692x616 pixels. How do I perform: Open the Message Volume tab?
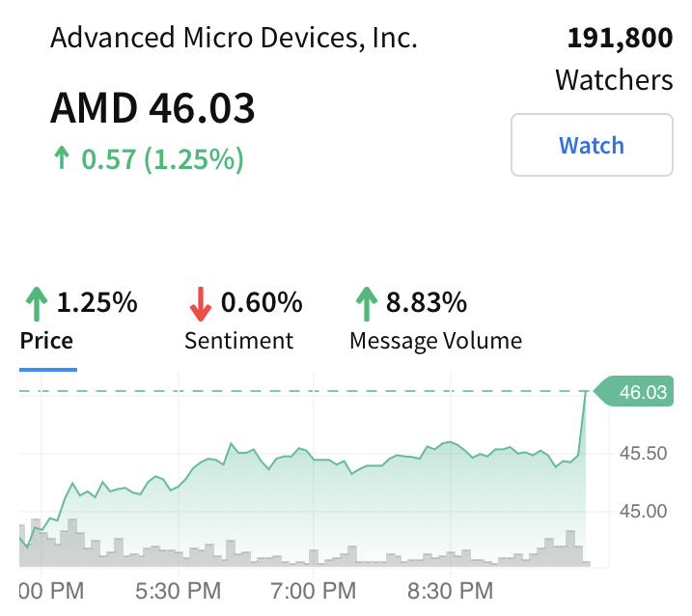pos(435,341)
